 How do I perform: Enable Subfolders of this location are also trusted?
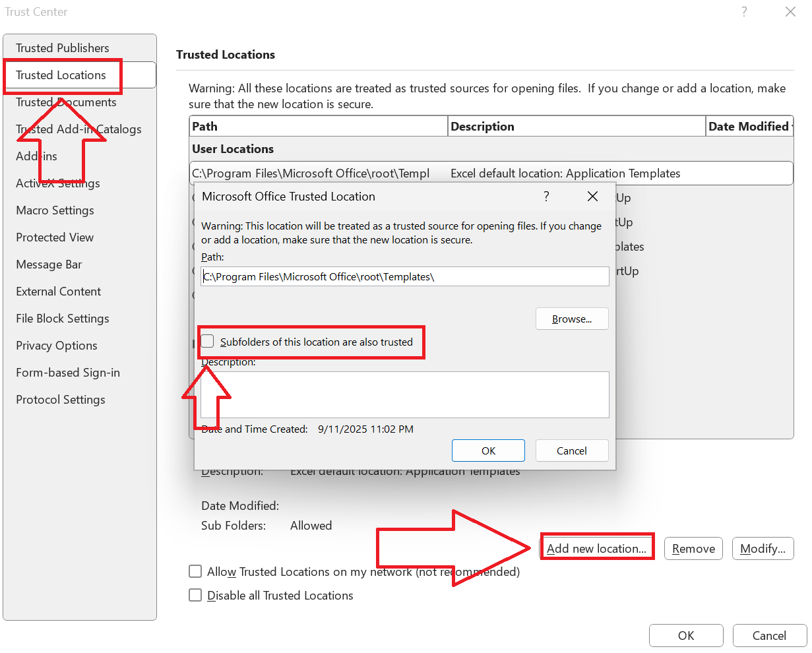208,341
